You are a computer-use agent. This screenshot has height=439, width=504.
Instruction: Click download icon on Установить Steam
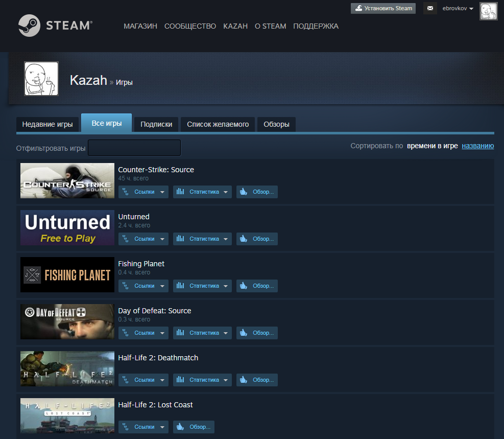358,8
